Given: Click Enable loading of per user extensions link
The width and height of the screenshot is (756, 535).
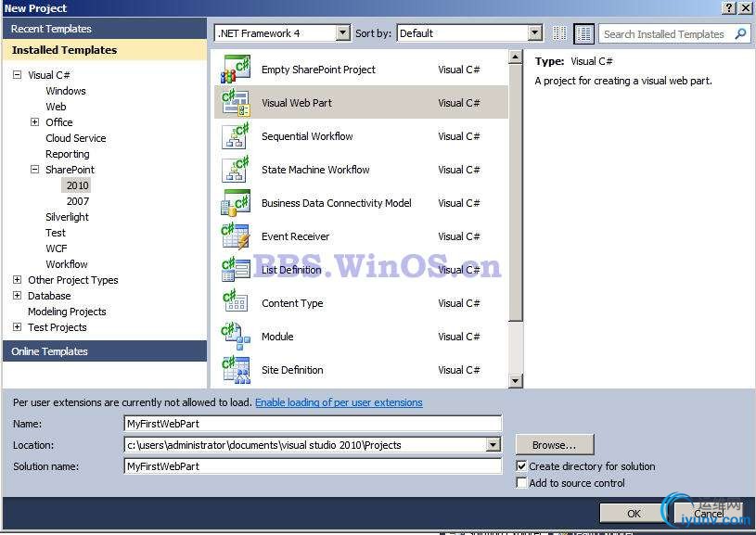Looking at the screenshot, I should pyautogui.click(x=339, y=402).
